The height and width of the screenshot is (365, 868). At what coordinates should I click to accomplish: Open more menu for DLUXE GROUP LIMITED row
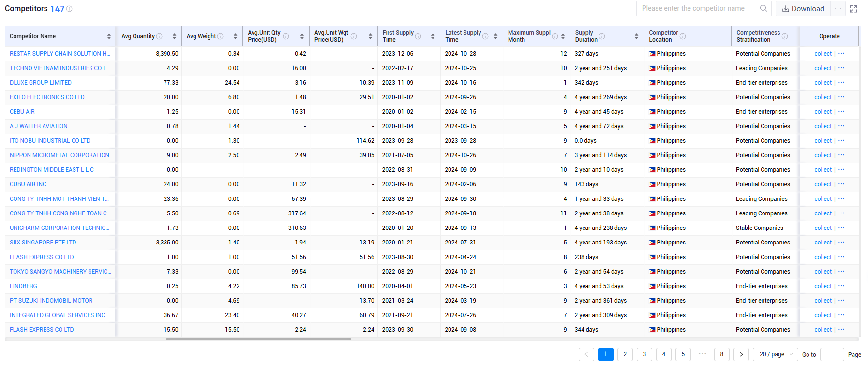[x=841, y=83]
